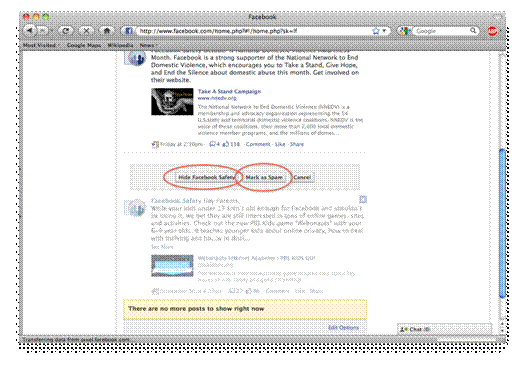Image resolution: width=524 pixels, height=369 pixels.
Task: Open the Wikipedia bookmark
Action: click(x=120, y=45)
